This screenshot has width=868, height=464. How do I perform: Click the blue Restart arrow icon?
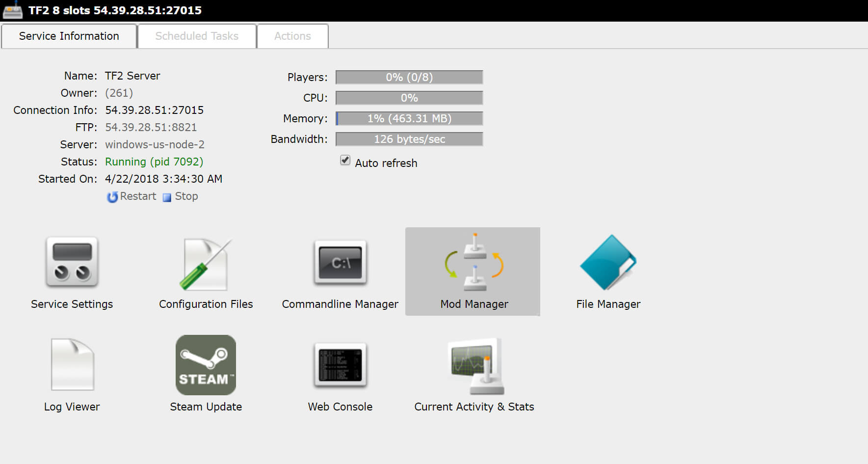[112, 197]
